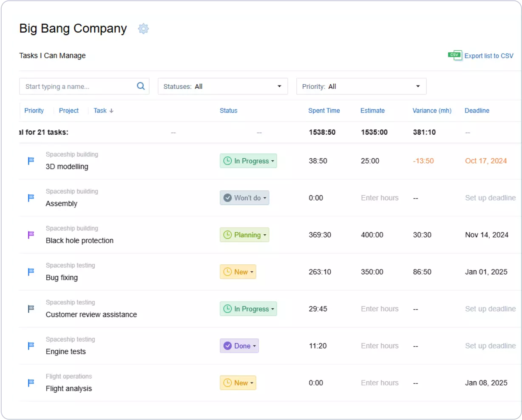Screen dimensions: 522x420
Task: Click the priority flag for Engine tests
Action: (30, 346)
